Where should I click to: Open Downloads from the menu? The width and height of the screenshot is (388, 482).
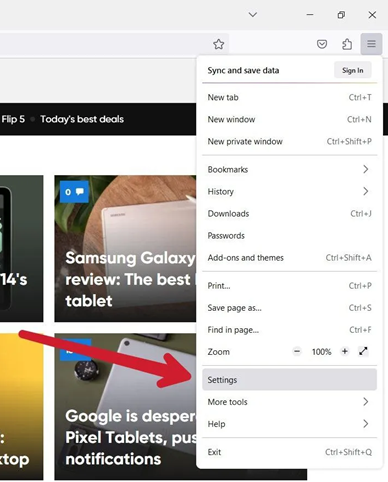tap(289, 213)
